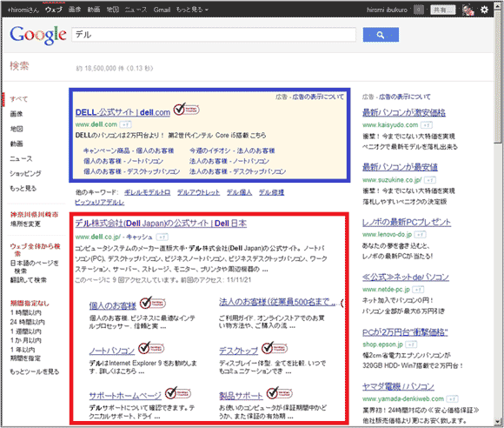504x428 pixels.
Task: Filter results by ショッピング in sidebar
Action: [25, 173]
